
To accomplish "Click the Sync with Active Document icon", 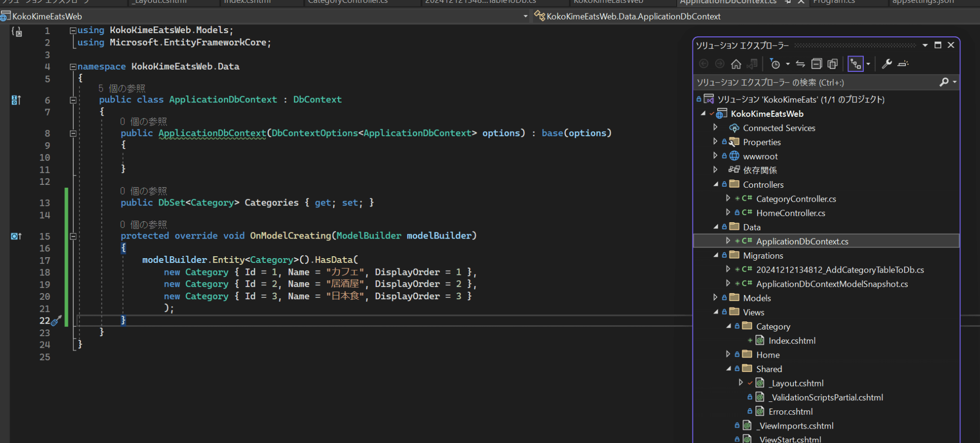I will pyautogui.click(x=801, y=64).
